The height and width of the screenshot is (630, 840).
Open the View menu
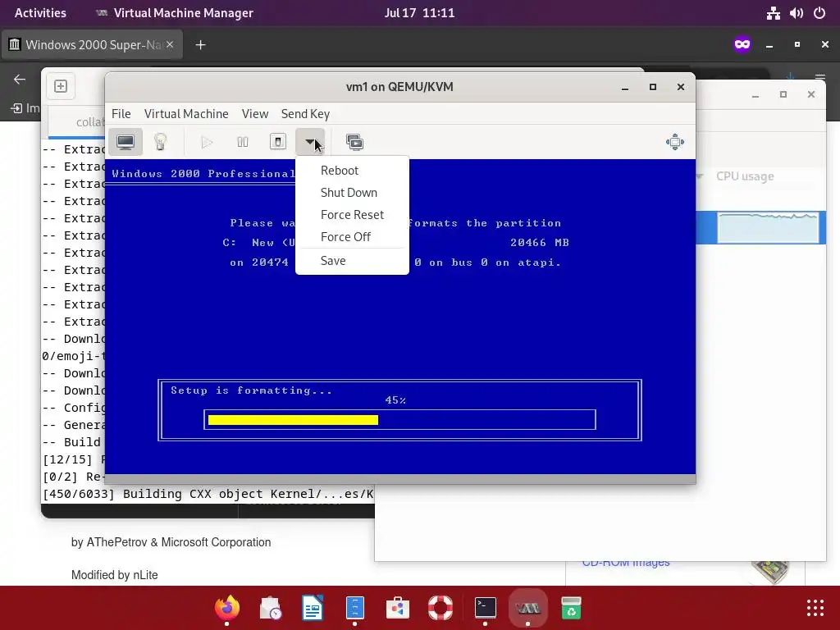(255, 114)
